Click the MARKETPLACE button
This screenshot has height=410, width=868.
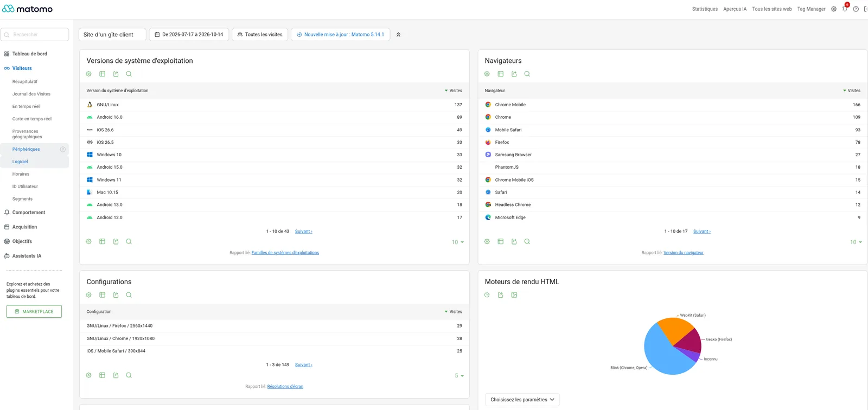34,311
